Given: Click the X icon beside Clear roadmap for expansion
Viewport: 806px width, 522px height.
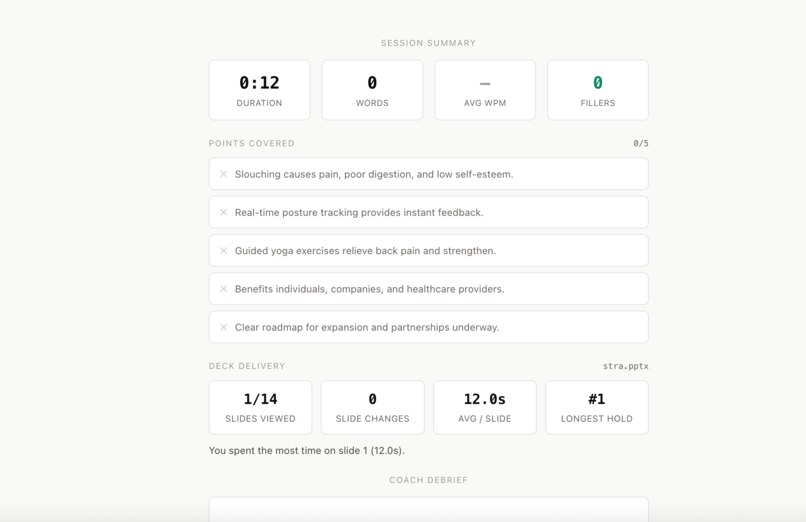Looking at the screenshot, I should point(224,327).
